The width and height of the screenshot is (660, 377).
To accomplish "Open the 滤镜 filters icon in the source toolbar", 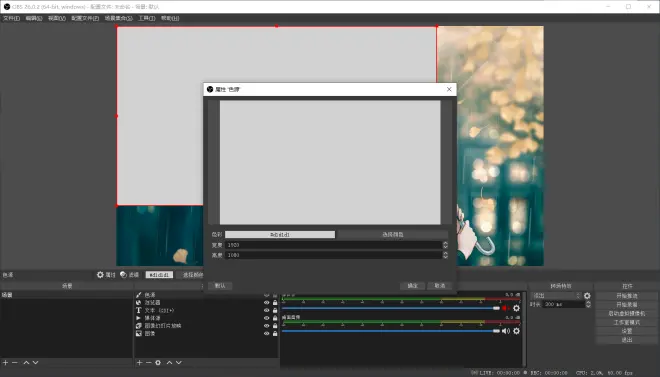I will [x=129, y=275].
